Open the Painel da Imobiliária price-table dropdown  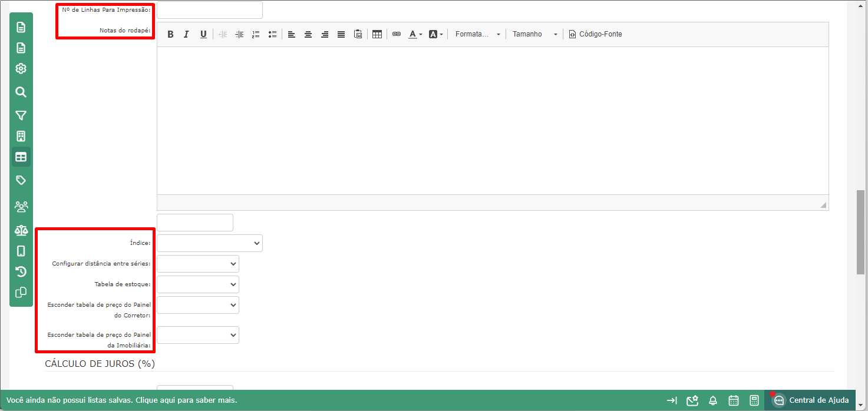(x=198, y=335)
